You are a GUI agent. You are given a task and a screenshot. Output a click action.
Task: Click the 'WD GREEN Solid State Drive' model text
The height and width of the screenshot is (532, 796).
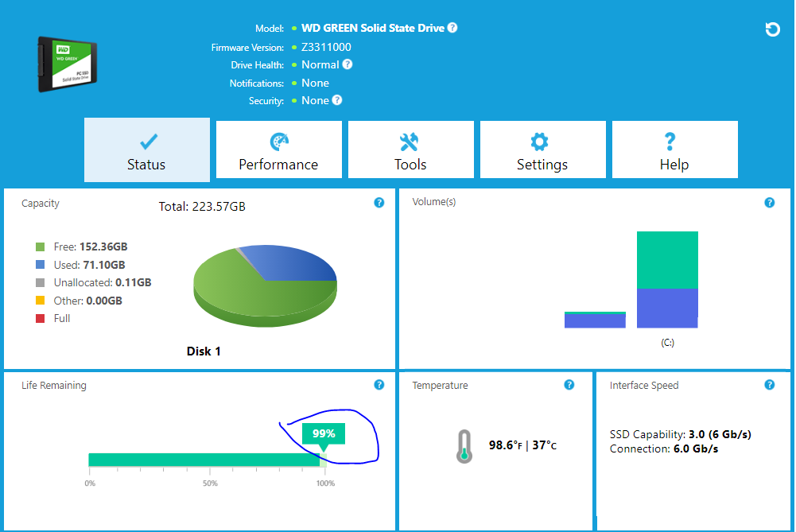(x=373, y=28)
